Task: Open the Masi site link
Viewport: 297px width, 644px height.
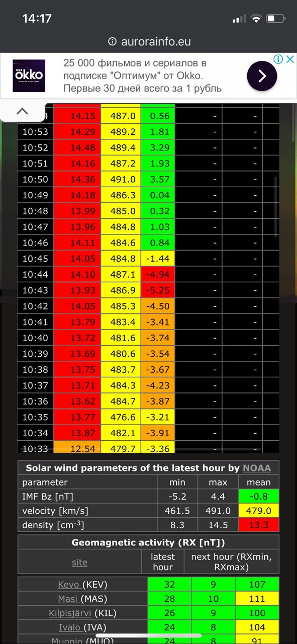Action: pyautogui.click(x=68, y=599)
